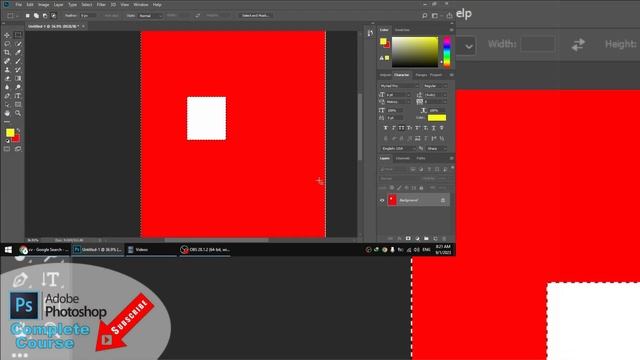Image resolution: width=640 pixels, height=360 pixels.
Task: Click the search icon in options bar
Action: click(x=424, y=16)
